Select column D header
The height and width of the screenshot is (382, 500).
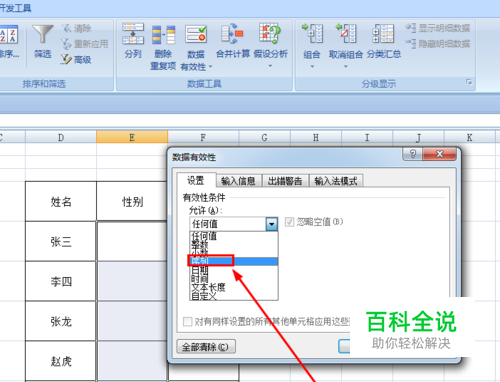click(x=61, y=137)
